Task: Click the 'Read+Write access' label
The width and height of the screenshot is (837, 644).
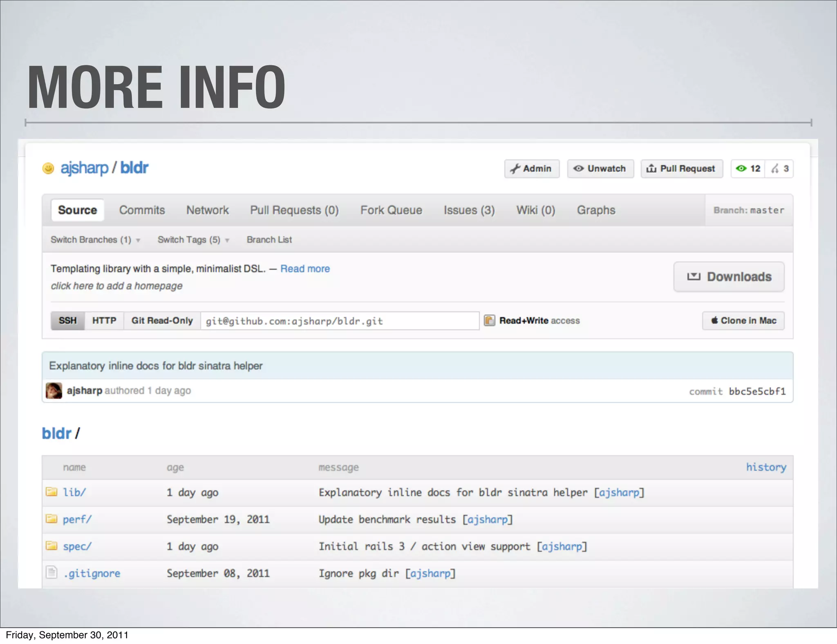Action: (539, 320)
